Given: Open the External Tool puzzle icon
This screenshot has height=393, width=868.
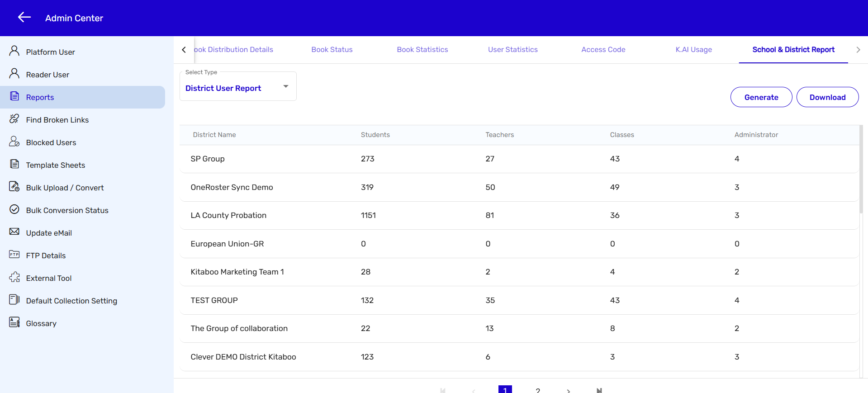Looking at the screenshot, I should pyautogui.click(x=14, y=277).
